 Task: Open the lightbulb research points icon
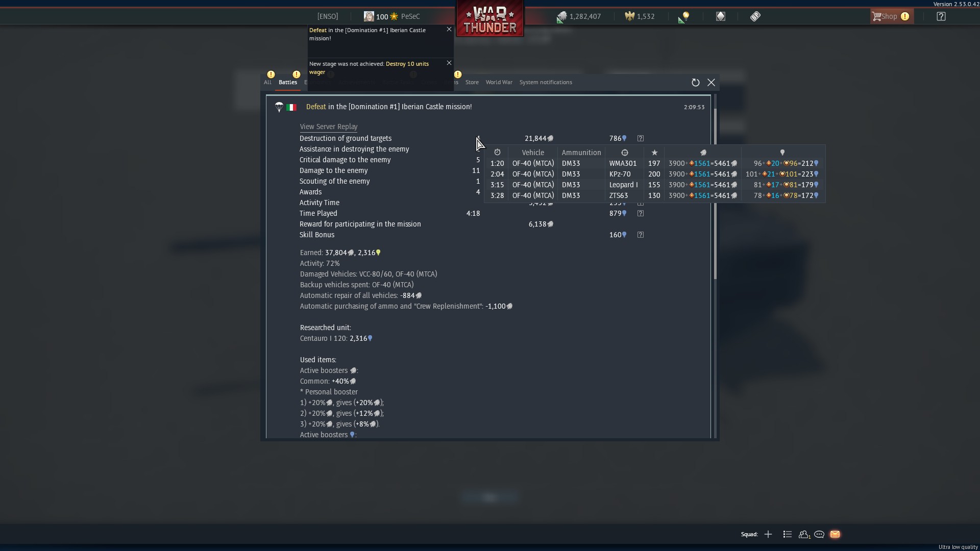(x=684, y=17)
